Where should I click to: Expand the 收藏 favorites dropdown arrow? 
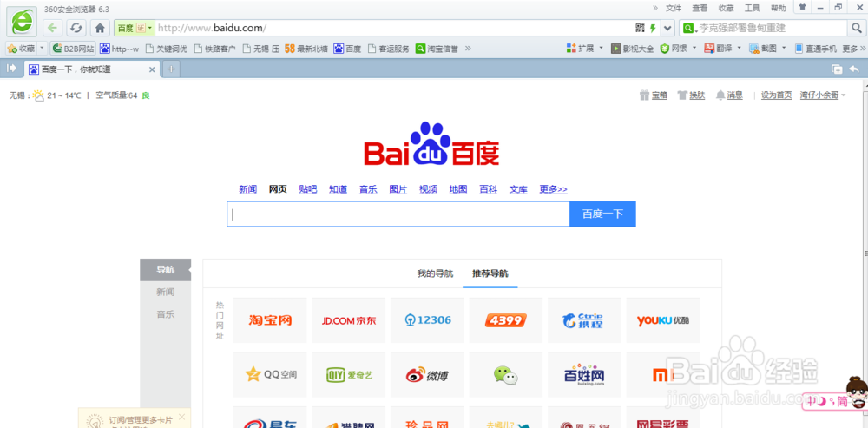point(42,49)
